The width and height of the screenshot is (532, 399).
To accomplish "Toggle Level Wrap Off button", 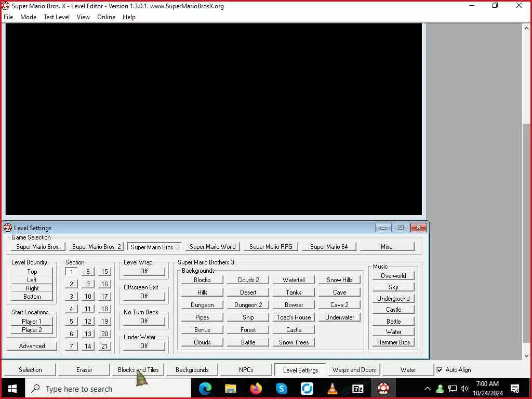I will coord(144,271).
